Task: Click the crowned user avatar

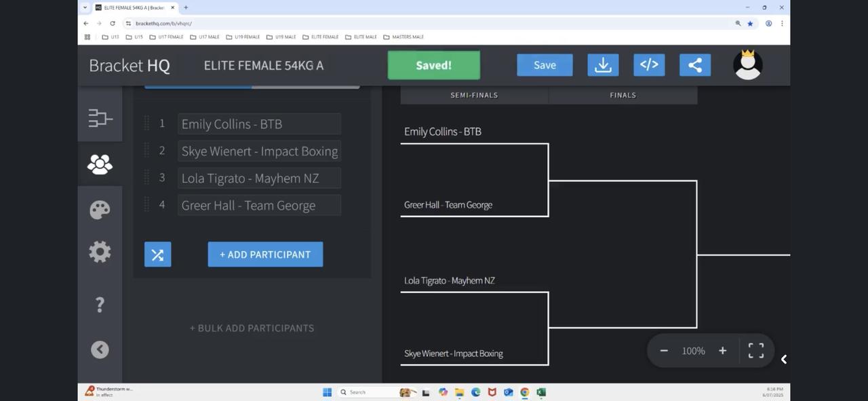Action: (x=748, y=64)
